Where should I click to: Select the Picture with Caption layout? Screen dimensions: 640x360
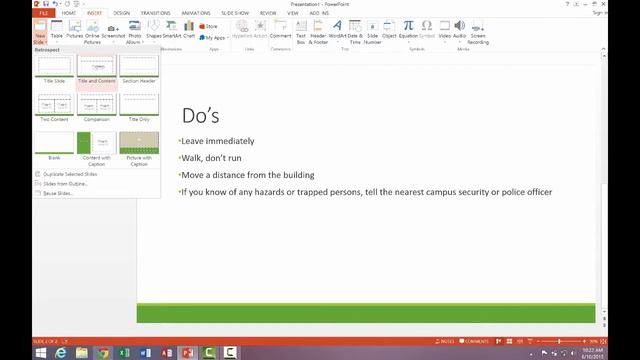click(x=139, y=149)
